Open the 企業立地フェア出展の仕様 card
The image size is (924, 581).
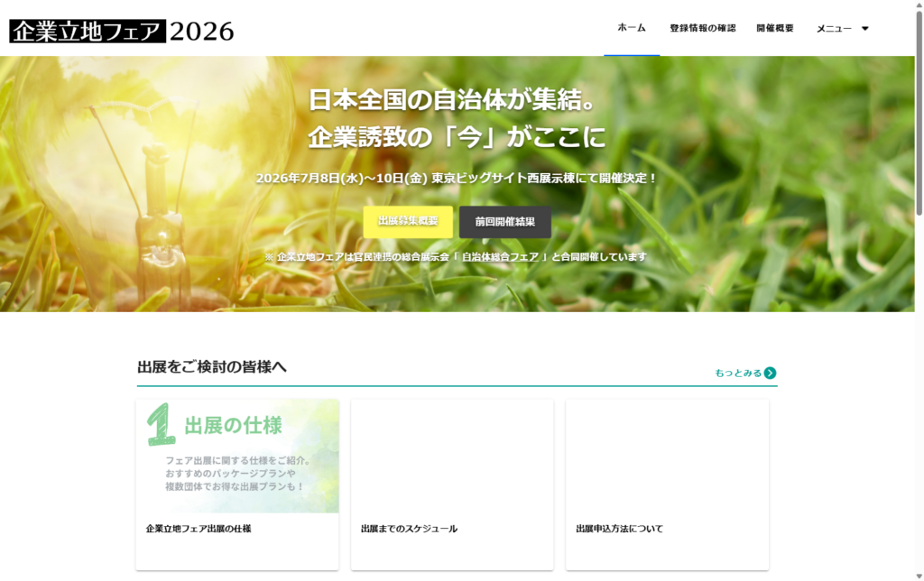pos(202,528)
